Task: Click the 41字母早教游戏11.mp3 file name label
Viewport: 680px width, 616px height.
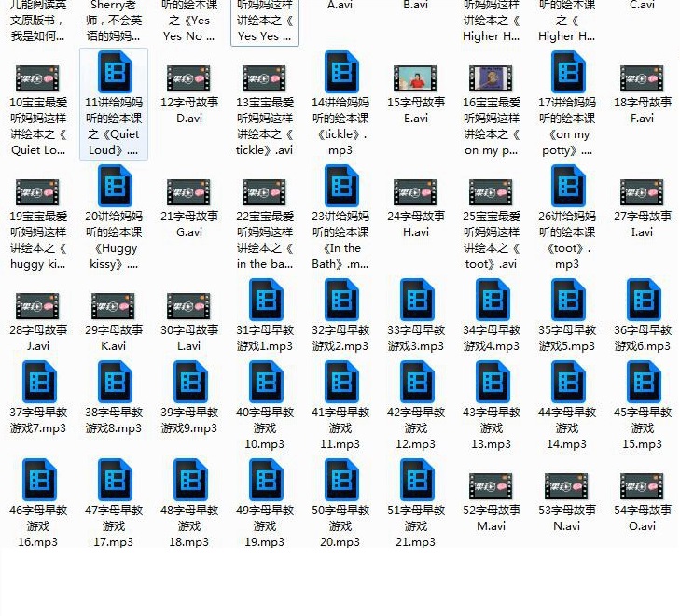Action: click(341, 427)
